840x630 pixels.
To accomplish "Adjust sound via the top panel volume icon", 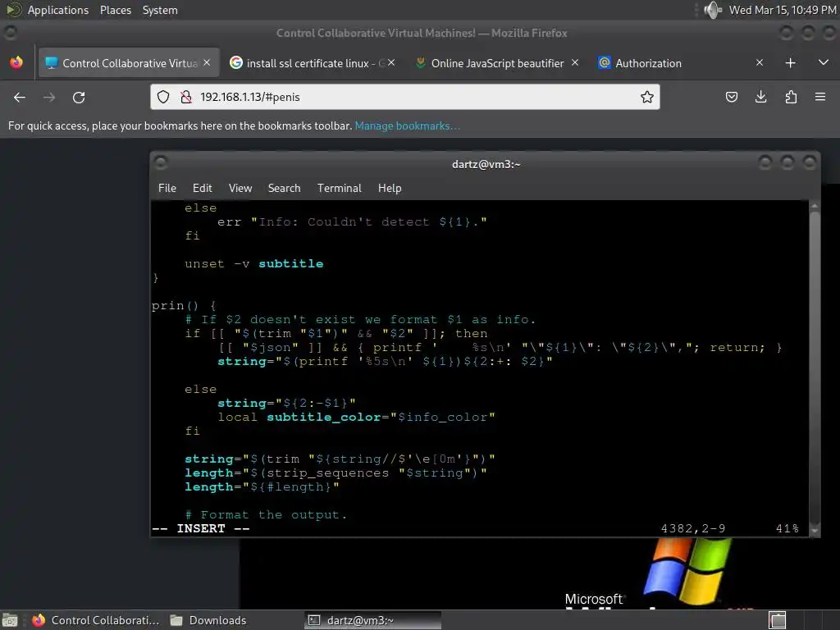I will coord(713,10).
